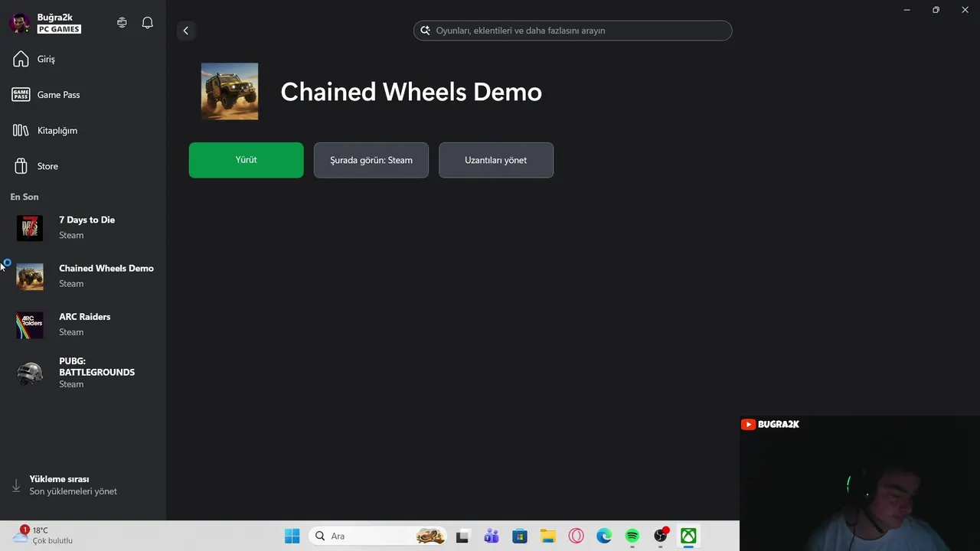Screen dimensions: 980x551
Task: Select ARC Raiders in recent list
Action: pyautogui.click(x=83, y=324)
